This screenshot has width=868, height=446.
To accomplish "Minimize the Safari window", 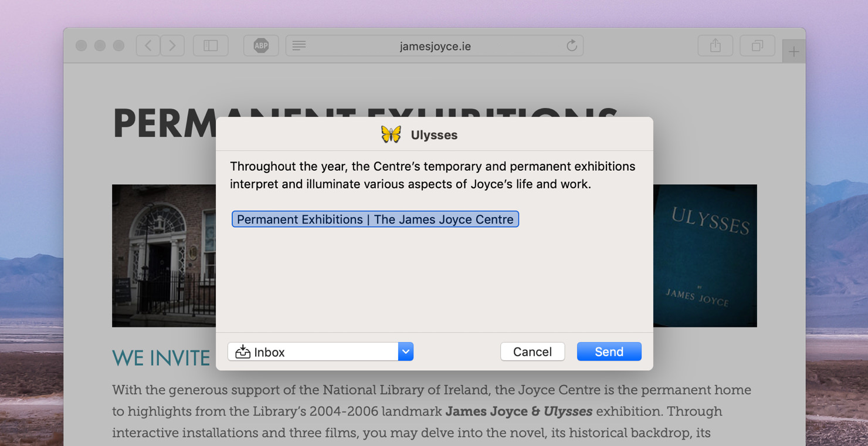I will (100, 46).
